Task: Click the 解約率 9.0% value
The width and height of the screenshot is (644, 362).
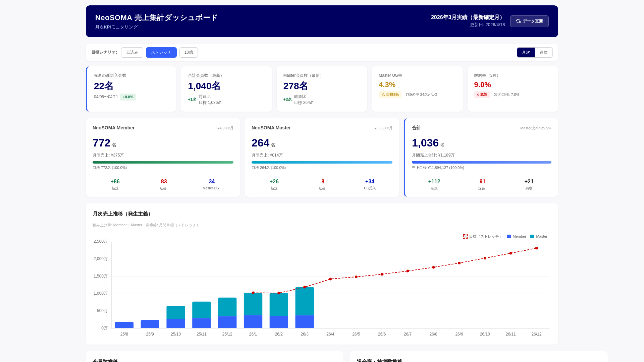Action: [482, 85]
